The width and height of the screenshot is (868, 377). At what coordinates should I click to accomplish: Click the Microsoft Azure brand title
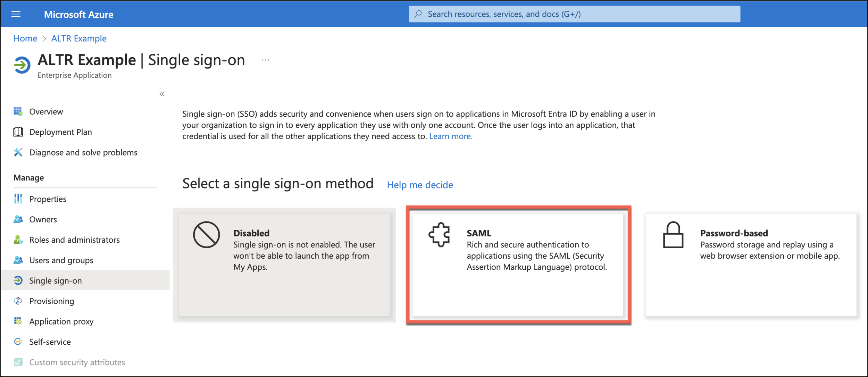tap(78, 14)
